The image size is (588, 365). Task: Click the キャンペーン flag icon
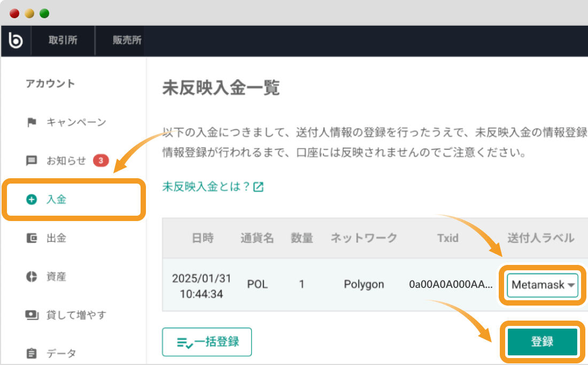point(32,122)
